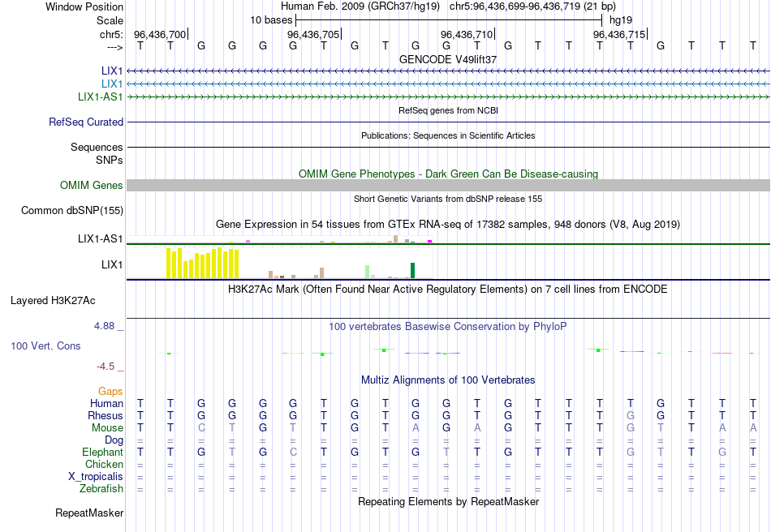Open the RefSeq genes from NCBI title
Viewport: 771px width, 532px height.
(x=448, y=110)
